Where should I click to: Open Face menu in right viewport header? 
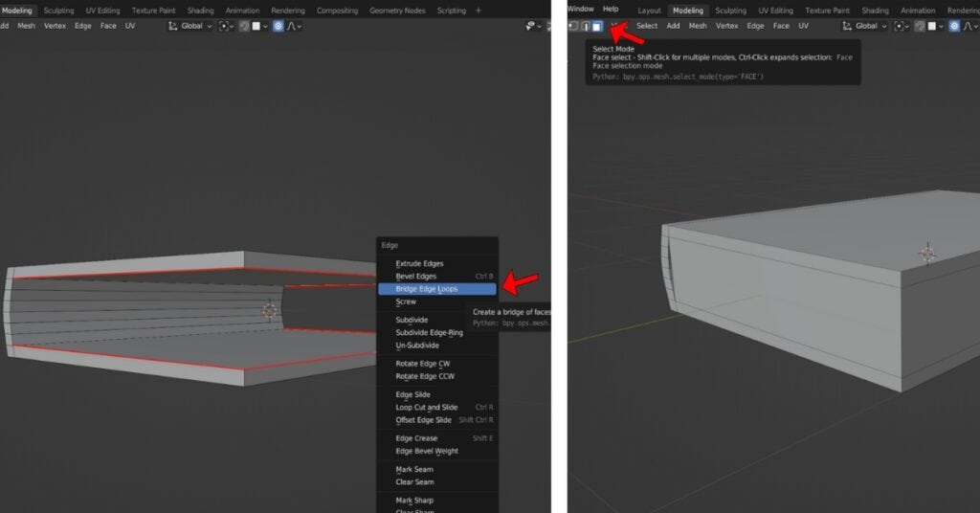click(x=781, y=26)
